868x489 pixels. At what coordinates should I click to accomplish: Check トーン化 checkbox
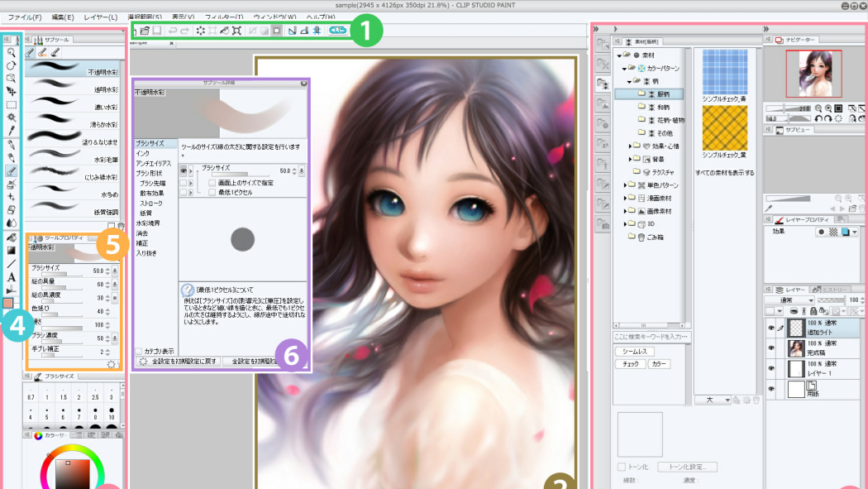pos(622,467)
